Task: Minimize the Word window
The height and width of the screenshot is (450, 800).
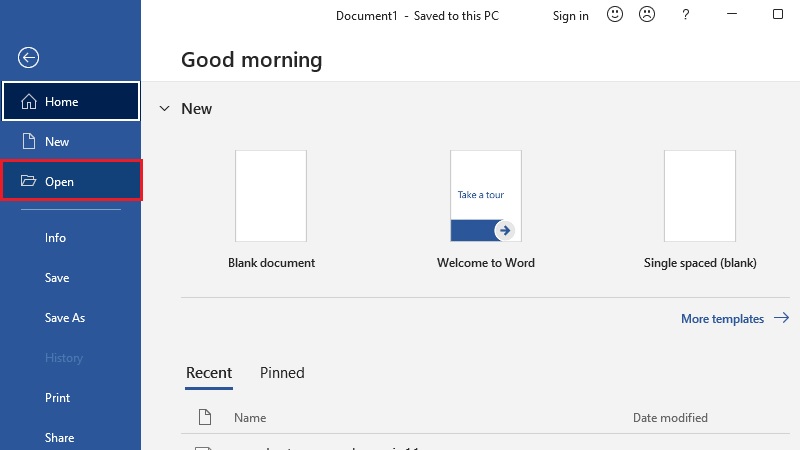Action: coord(732,14)
